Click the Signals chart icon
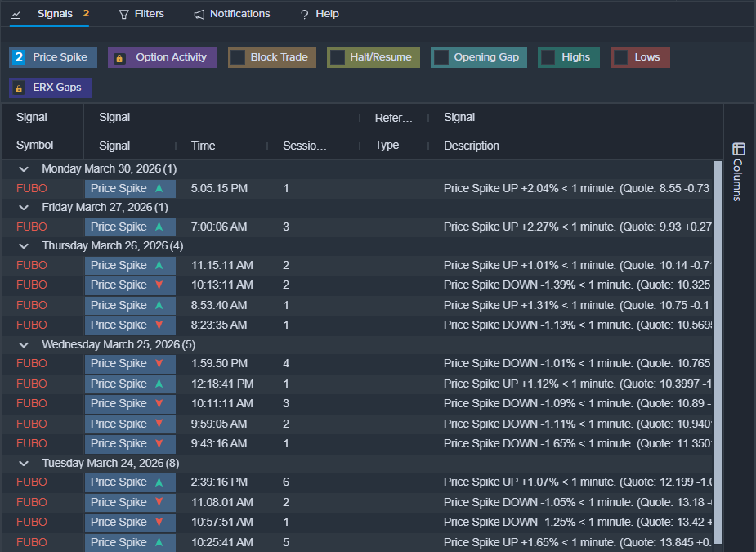Screen dimensions: 756x552 (x=16, y=14)
